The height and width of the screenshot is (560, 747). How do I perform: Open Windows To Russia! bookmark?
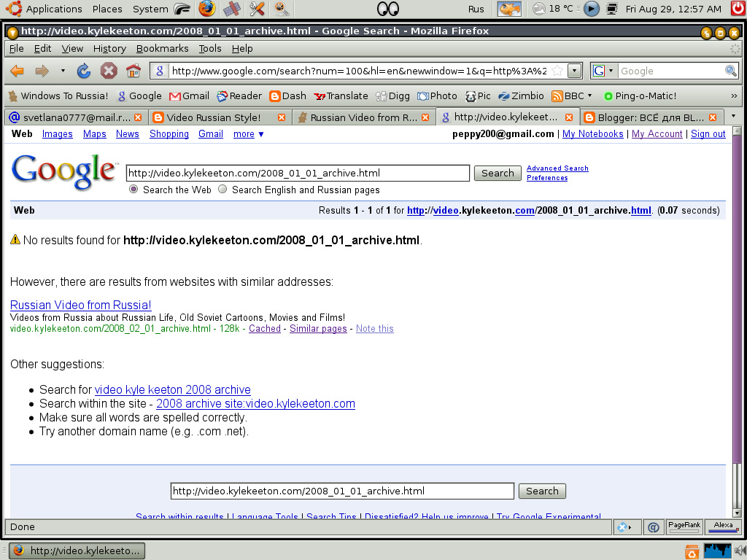[x=58, y=96]
